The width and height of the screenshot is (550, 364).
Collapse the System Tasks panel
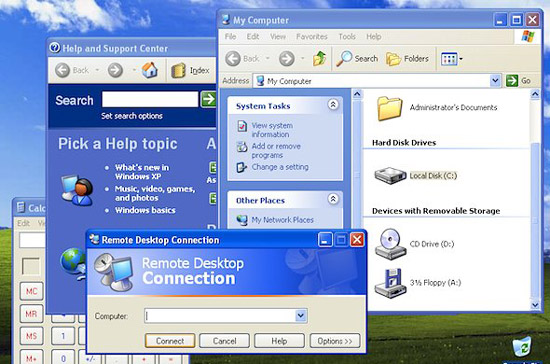click(x=333, y=105)
